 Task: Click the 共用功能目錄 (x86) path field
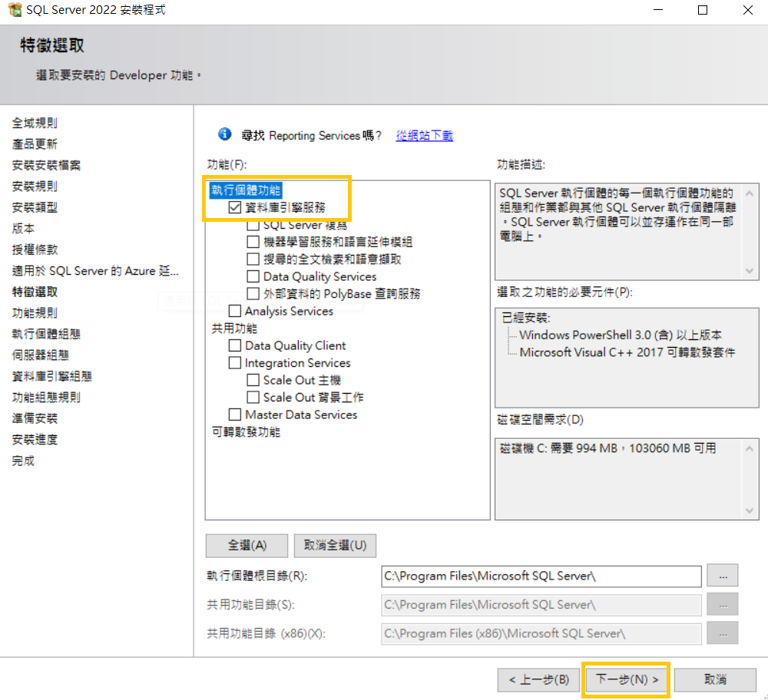tap(541, 634)
